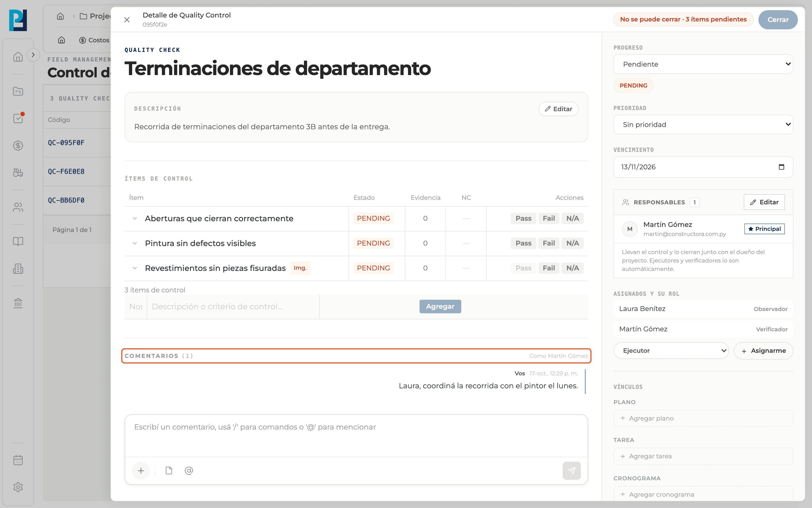Open the home icon in left sidebar

tap(18, 57)
